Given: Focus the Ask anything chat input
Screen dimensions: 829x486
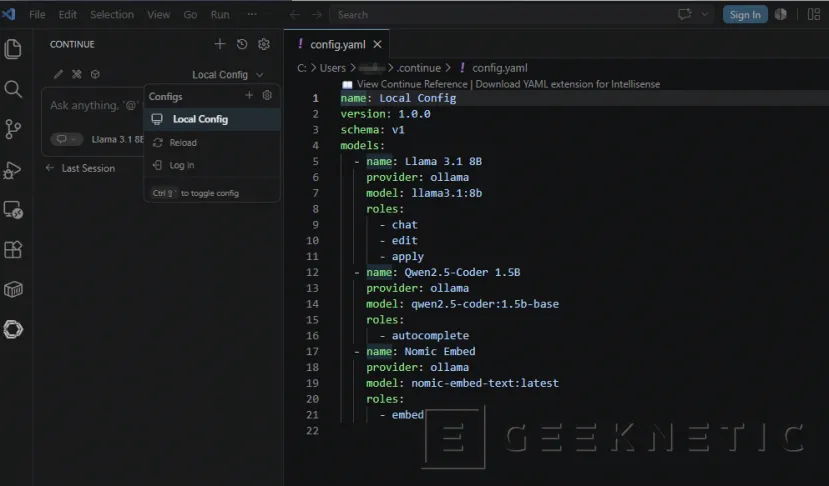Looking at the screenshot, I should [x=94, y=106].
